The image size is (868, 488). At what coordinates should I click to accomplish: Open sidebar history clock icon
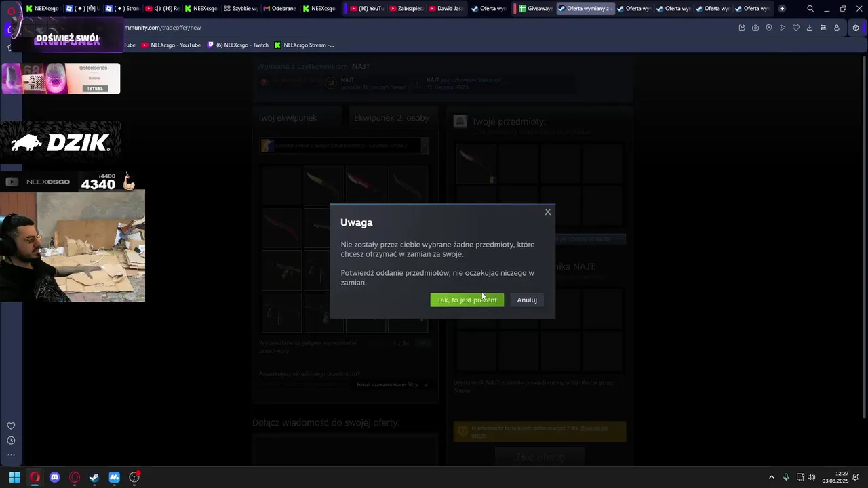[x=11, y=441]
